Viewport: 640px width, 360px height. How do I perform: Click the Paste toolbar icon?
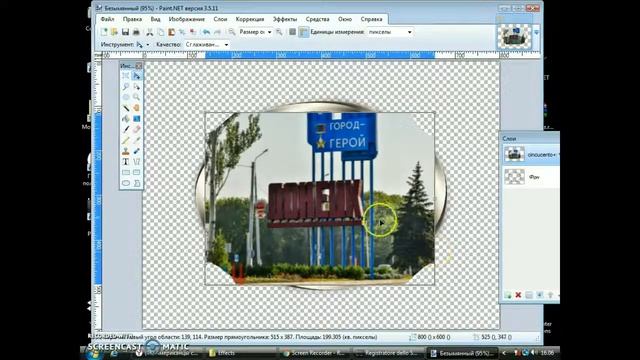point(171,32)
